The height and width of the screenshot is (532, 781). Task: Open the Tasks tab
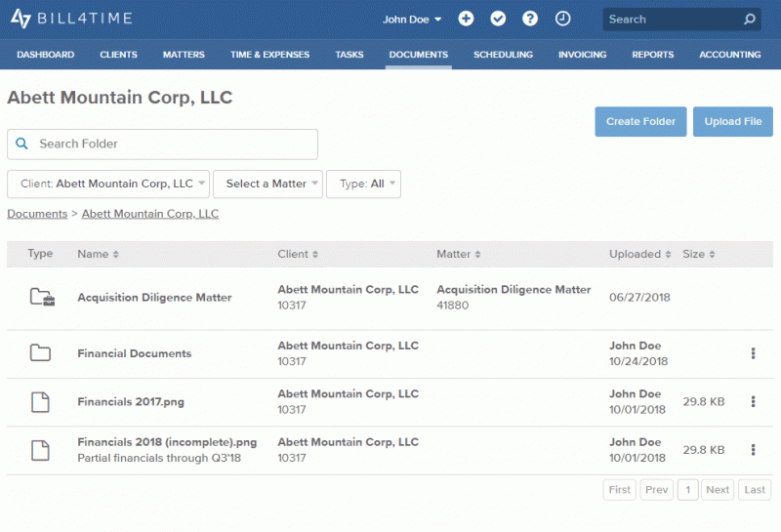349,55
